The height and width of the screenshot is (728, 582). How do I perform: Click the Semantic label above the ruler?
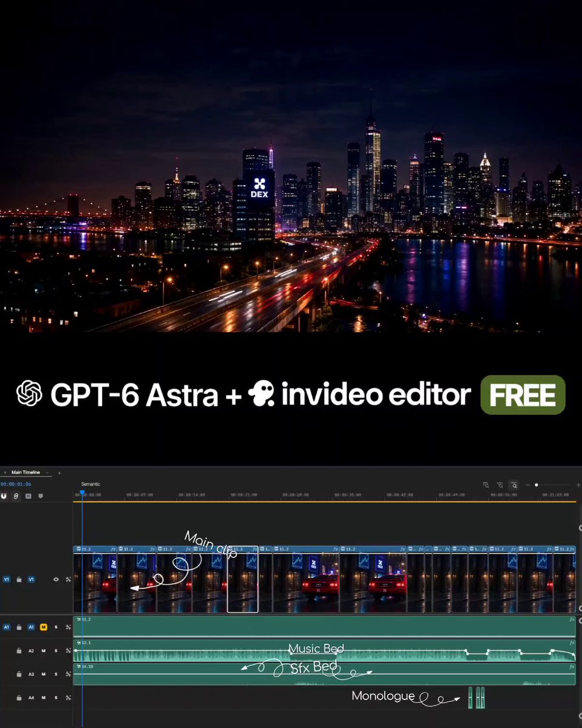tap(90, 484)
